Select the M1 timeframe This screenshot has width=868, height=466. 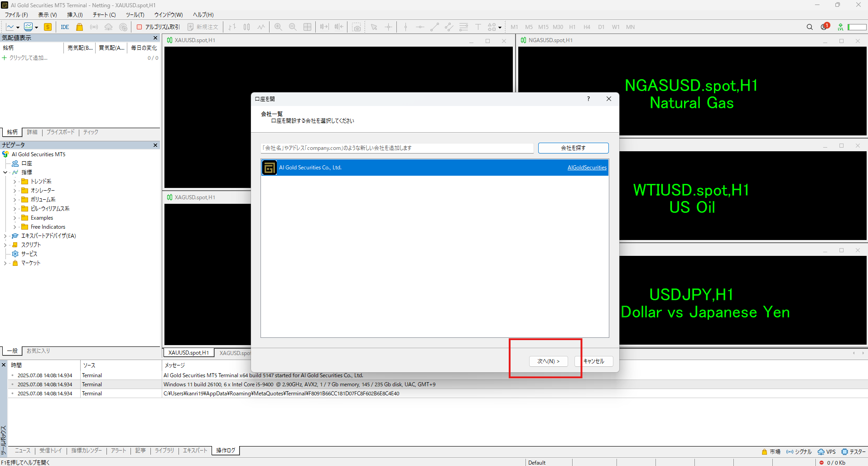pos(514,27)
